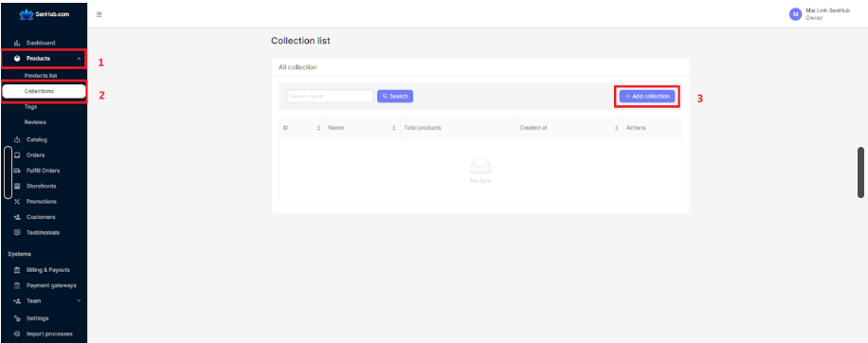Open Reviews submenu item
Image resolution: width=868 pixels, height=343 pixels.
35,121
